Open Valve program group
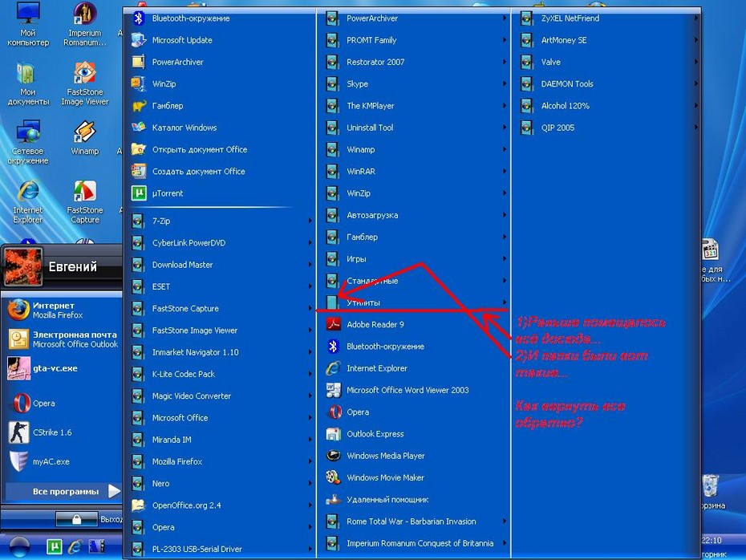 607,63
